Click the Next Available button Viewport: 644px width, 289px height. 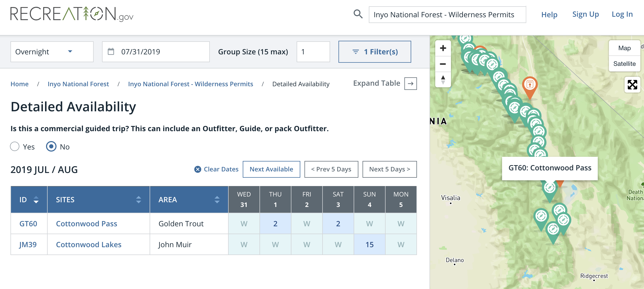[x=271, y=169]
